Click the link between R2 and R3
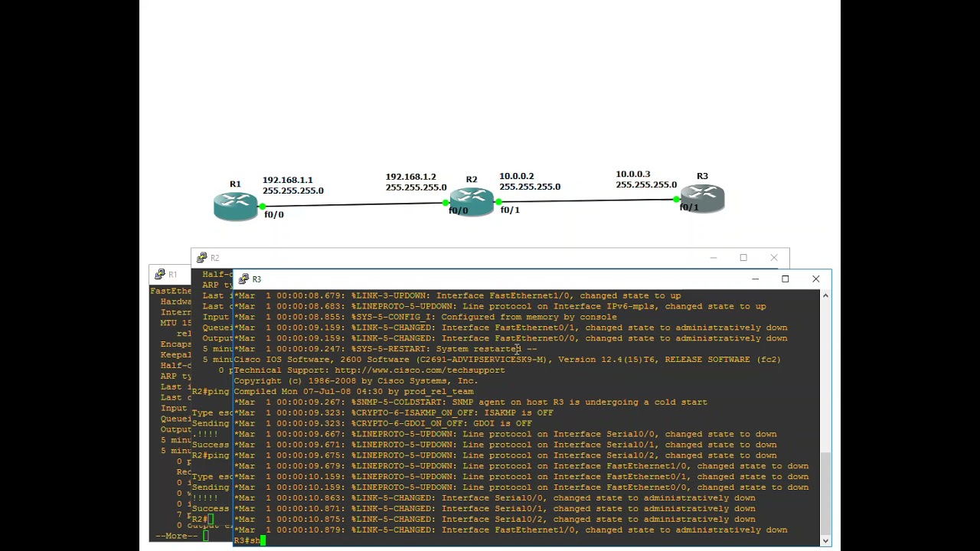 [x=587, y=201]
